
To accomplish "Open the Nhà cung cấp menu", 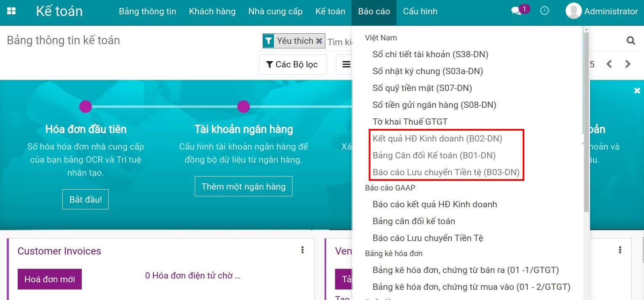I will (276, 11).
